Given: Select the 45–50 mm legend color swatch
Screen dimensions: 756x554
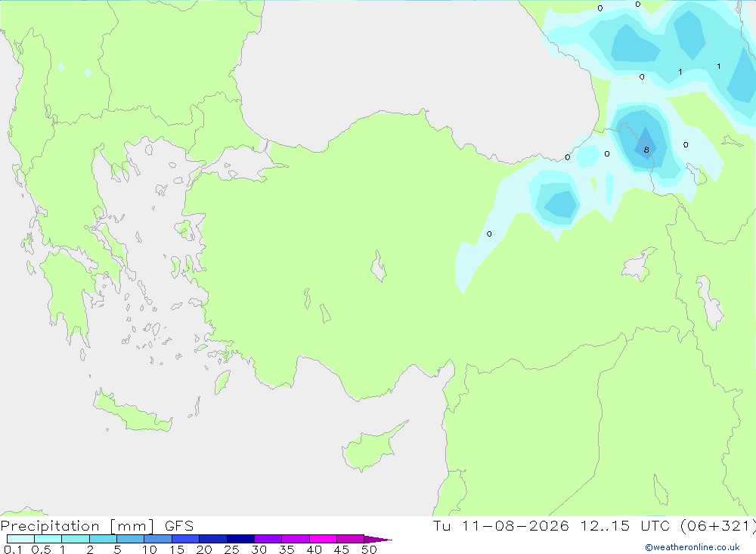Looking at the screenshot, I should coord(351,539).
